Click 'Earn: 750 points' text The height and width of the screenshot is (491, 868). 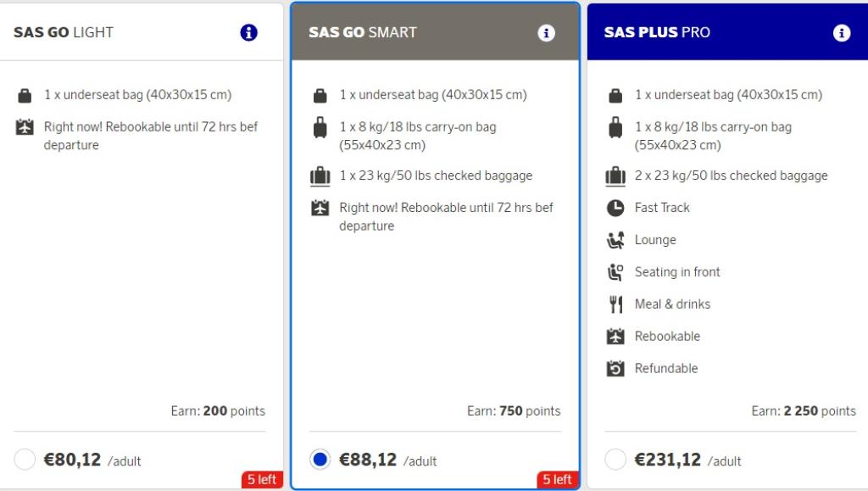click(514, 411)
